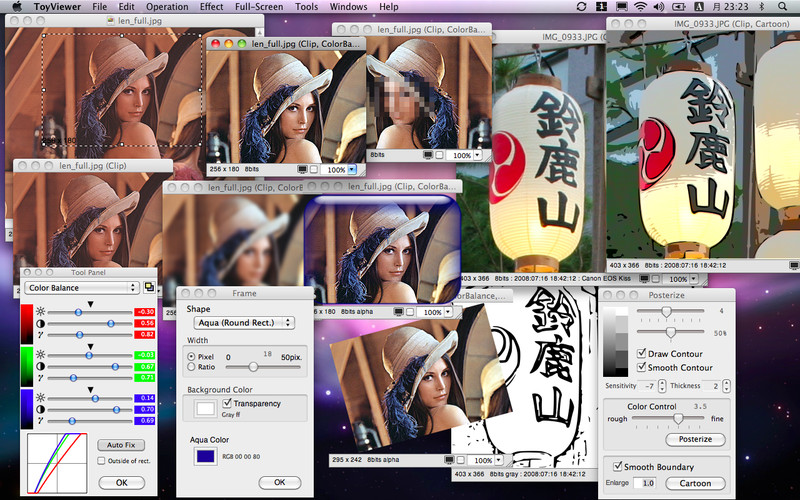Enable the Outside of rect. checkbox
This screenshot has height=500, width=800.
101,460
